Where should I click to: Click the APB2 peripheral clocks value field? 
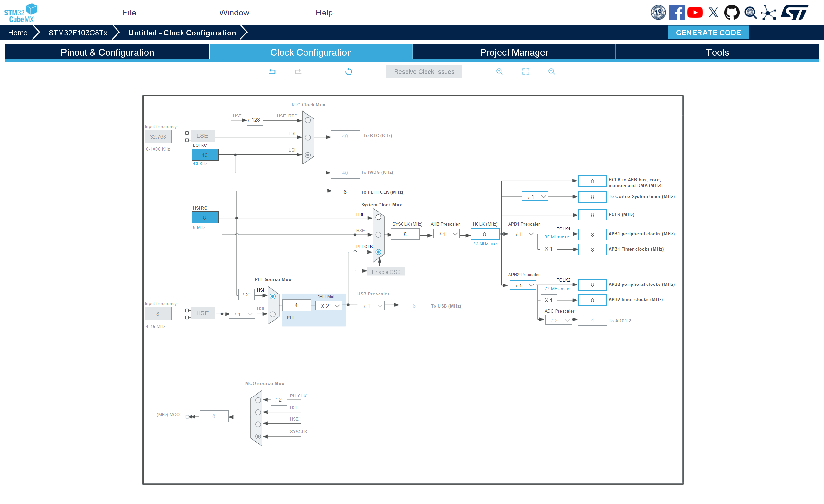[x=592, y=285]
